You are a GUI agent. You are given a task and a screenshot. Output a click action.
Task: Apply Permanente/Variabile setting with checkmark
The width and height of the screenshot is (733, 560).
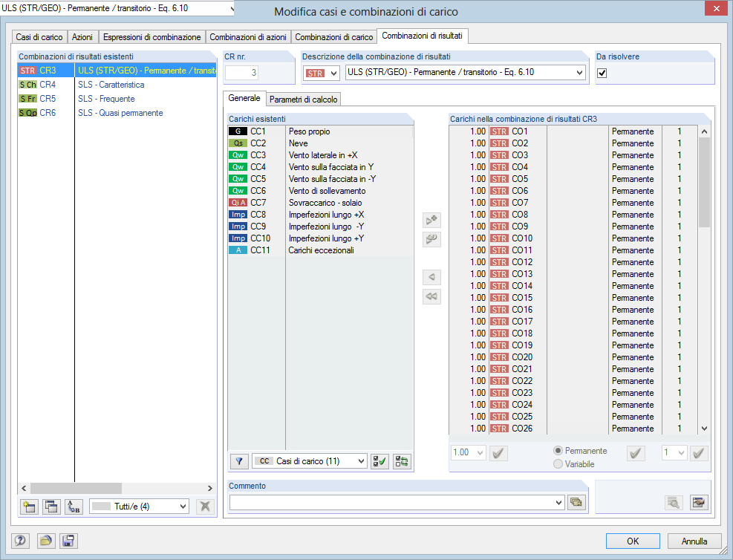(x=635, y=453)
